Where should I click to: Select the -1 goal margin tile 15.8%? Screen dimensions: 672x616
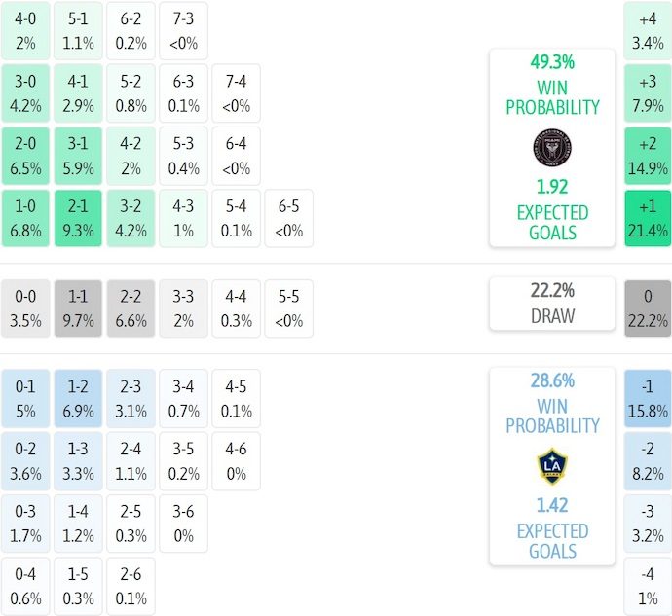(648, 398)
